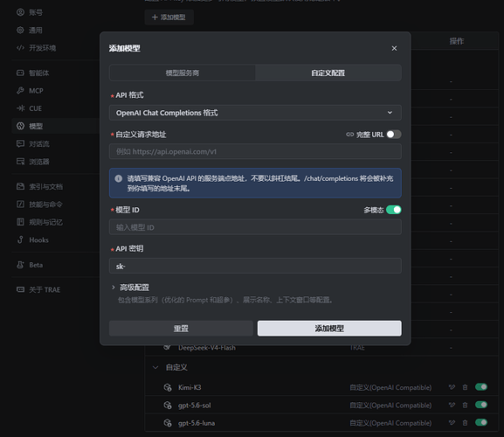
Task: Click the edit icon for gpt-5.6-luna
Action: 452,423
